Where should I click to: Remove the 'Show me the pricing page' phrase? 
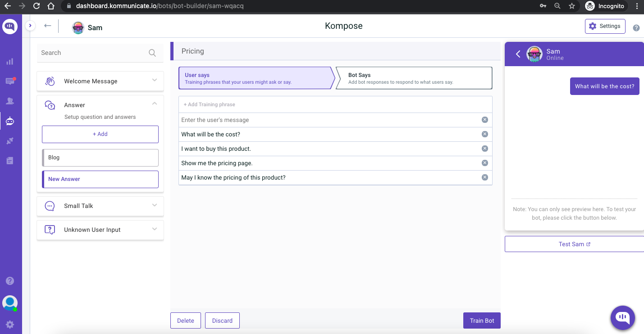[x=485, y=163]
